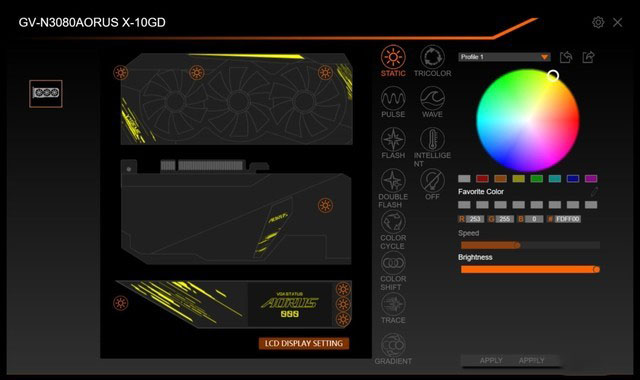Click the B value field showing 0
The image size is (640, 380).
534,219
